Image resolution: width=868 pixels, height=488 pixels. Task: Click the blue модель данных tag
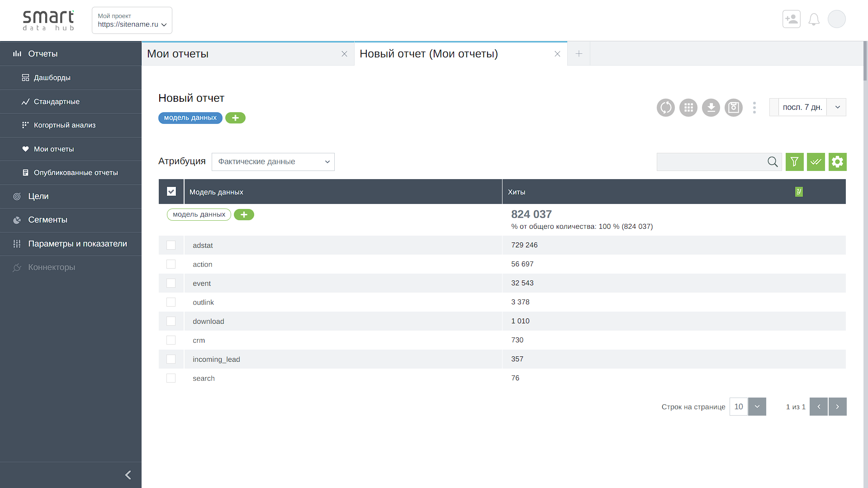[x=190, y=118]
